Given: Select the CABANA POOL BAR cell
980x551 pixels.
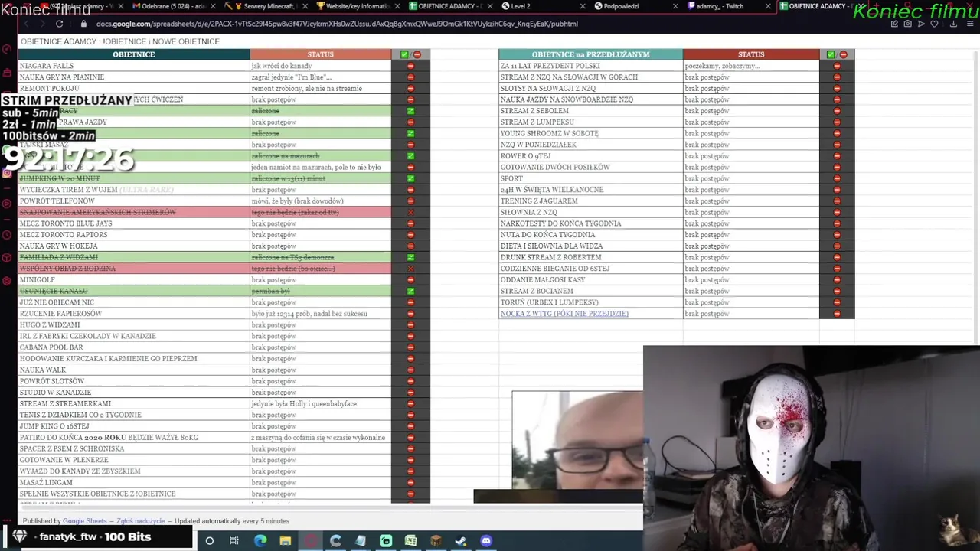Looking at the screenshot, I should (x=134, y=347).
